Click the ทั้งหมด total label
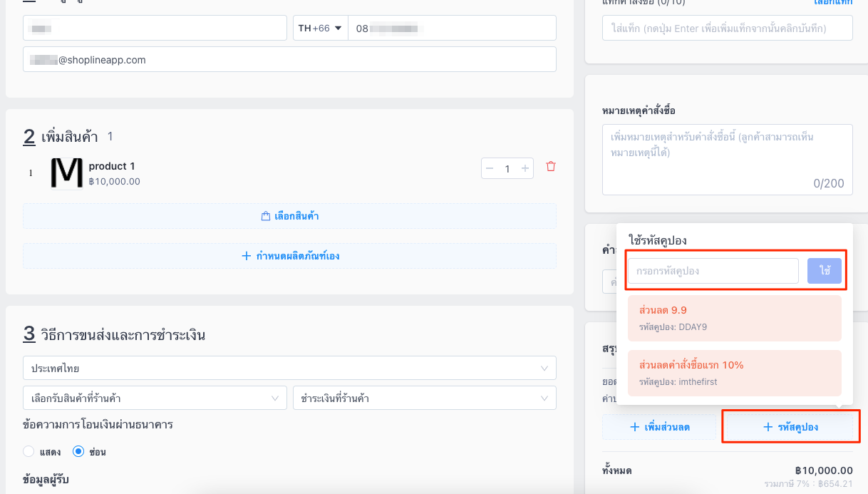Image resolution: width=868 pixels, height=494 pixels. click(x=617, y=470)
